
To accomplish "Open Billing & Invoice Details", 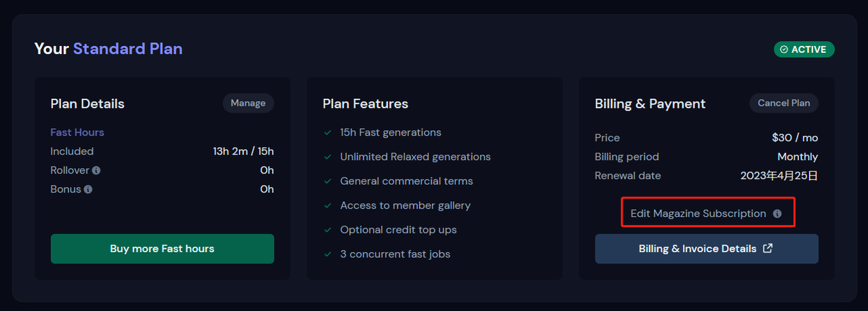I will click(x=698, y=249).
